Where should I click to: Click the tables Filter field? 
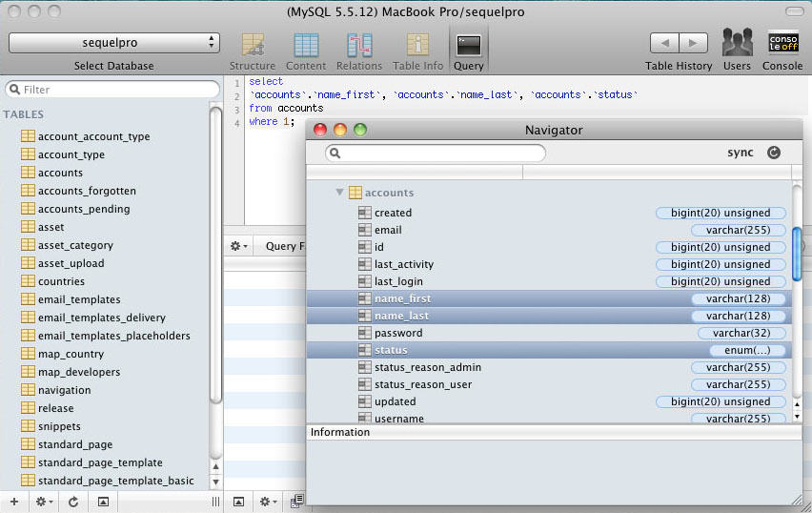112,89
